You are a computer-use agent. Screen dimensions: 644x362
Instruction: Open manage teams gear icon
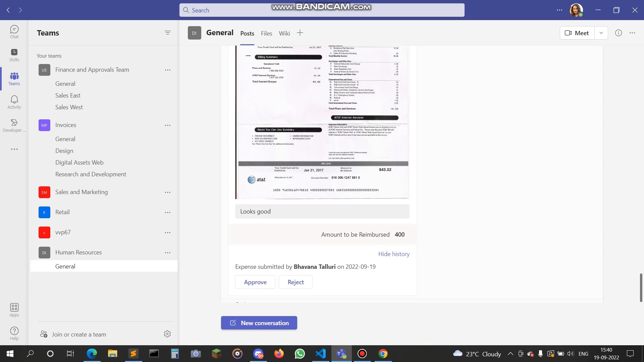(167, 334)
